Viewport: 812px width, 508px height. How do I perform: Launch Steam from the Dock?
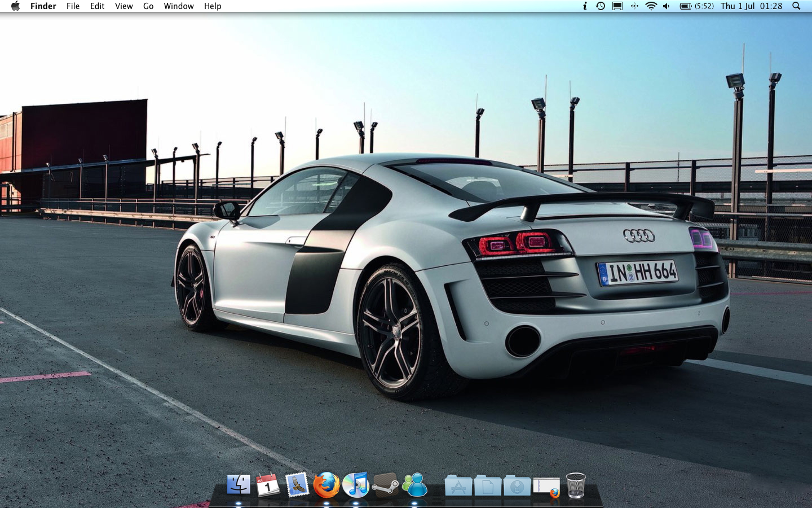(385, 485)
